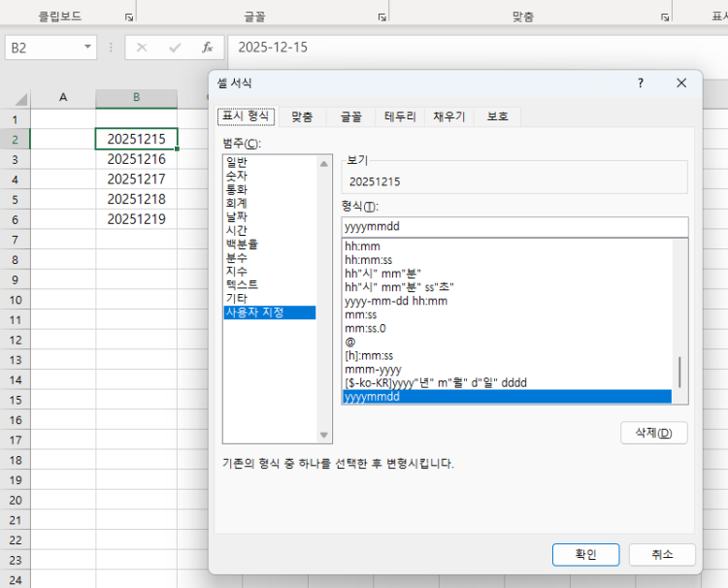The width and height of the screenshot is (728, 588).
Task: Click the select-all corner triangle
Action: point(21,99)
